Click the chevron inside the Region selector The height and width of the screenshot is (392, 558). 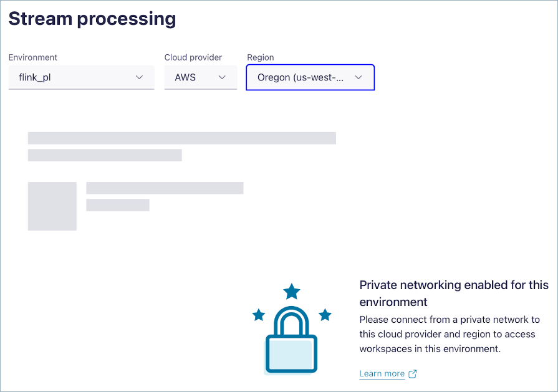(358, 77)
